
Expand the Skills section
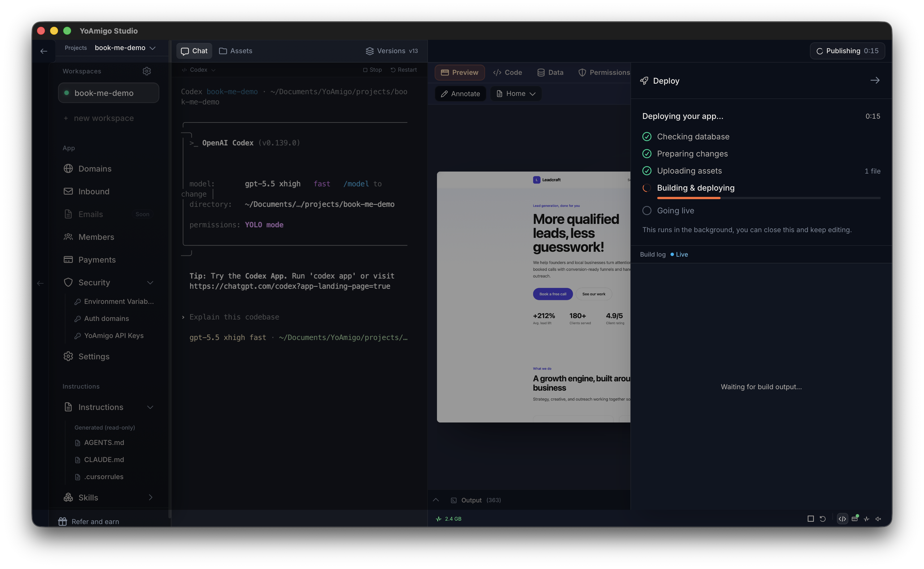[x=150, y=498]
